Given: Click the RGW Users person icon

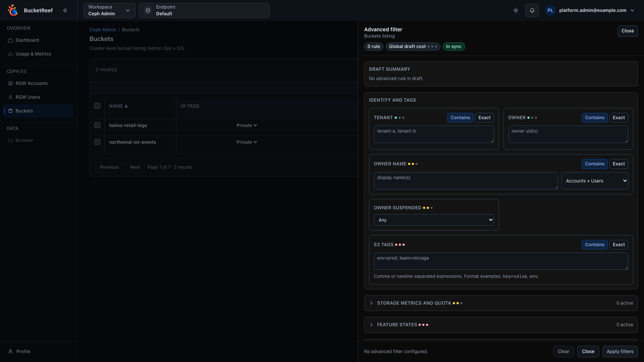Looking at the screenshot, I should point(10,97).
